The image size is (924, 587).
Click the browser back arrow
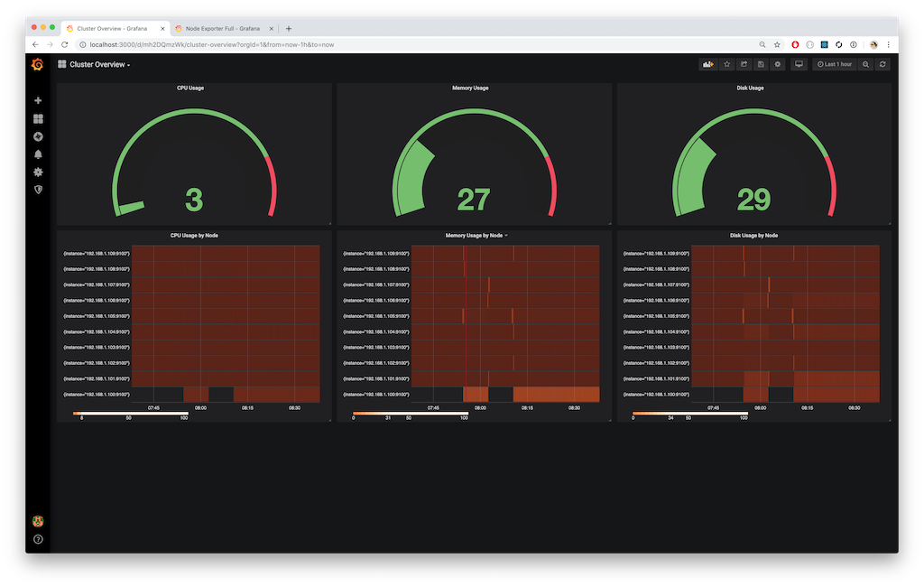[x=35, y=45]
